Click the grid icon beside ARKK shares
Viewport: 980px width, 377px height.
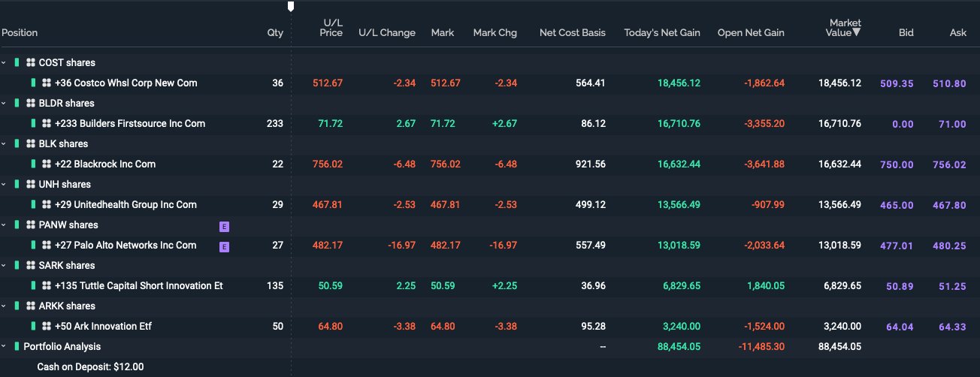click(31, 306)
